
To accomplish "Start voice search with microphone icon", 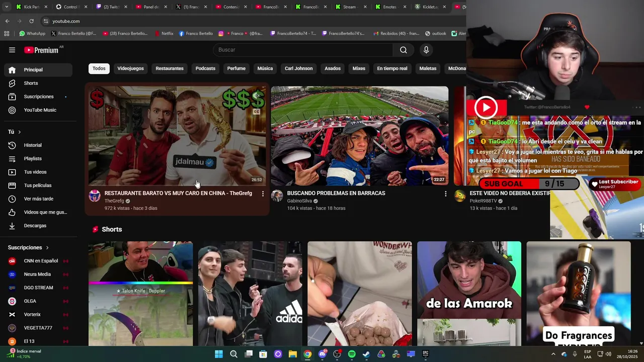I will pyautogui.click(x=426, y=50).
